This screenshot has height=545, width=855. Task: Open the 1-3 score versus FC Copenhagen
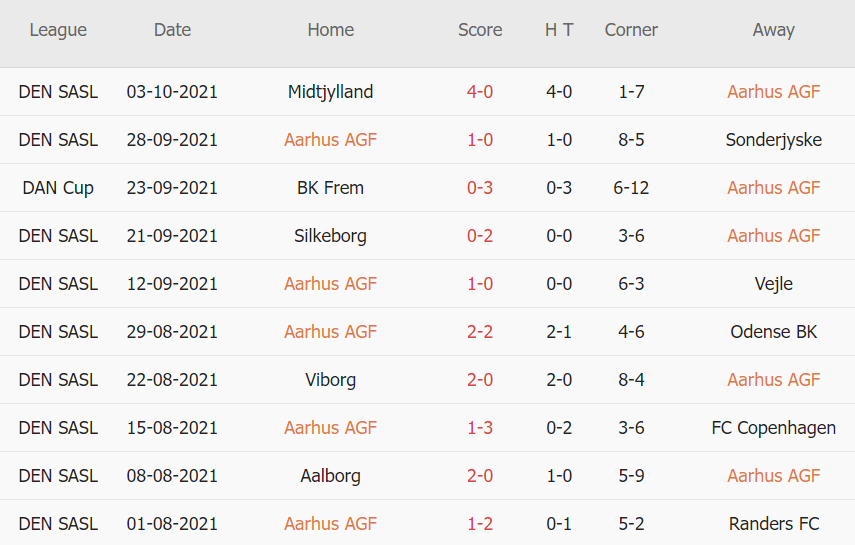coord(480,428)
